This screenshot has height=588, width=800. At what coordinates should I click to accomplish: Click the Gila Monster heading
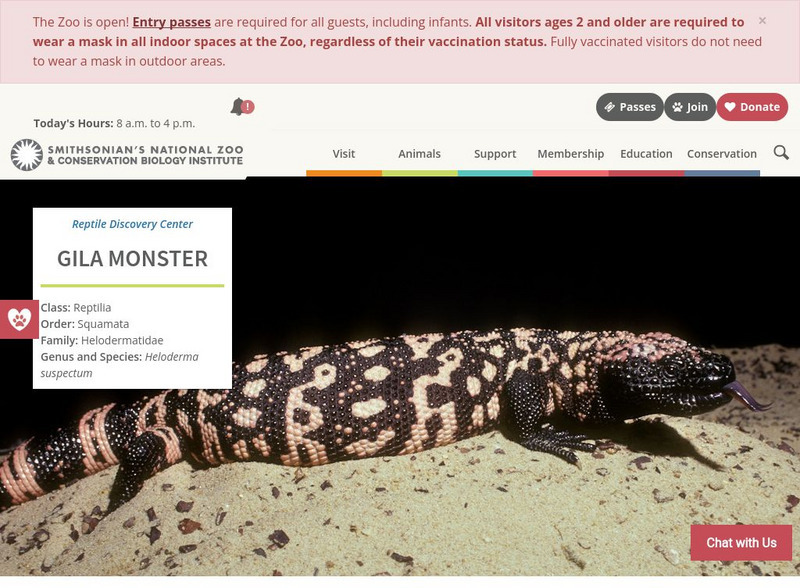132,259
